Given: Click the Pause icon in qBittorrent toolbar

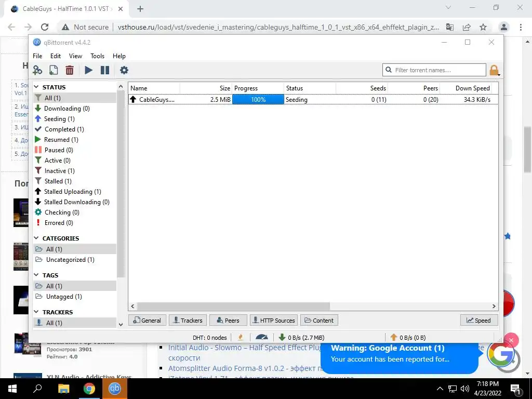Looking at the screenshot, I should [105, 70].
